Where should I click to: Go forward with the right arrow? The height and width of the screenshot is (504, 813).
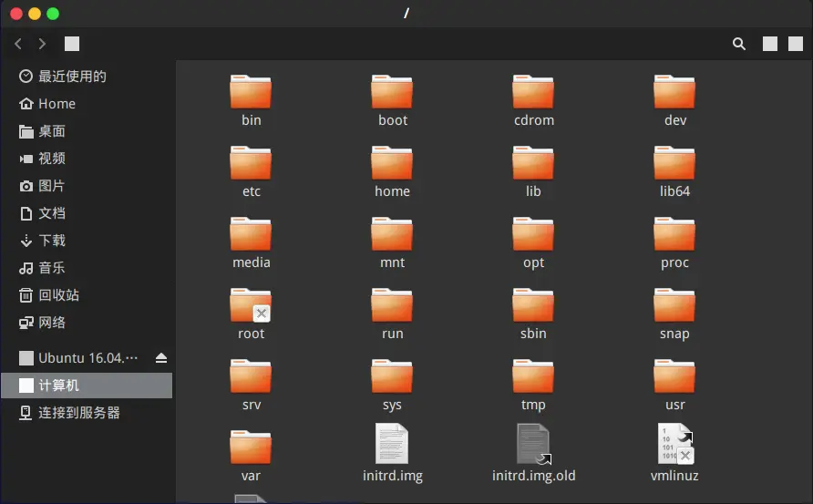[42, 44]
